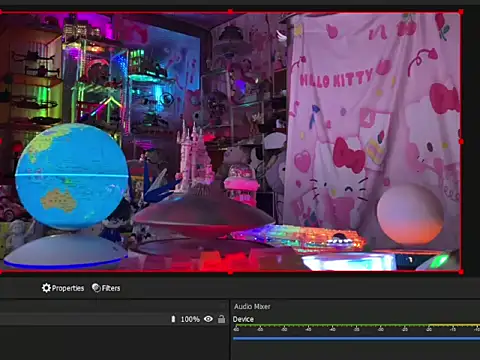This screenshot has width=480, height=360.
Task: Open the source Filters dialog
Action: 106,288
